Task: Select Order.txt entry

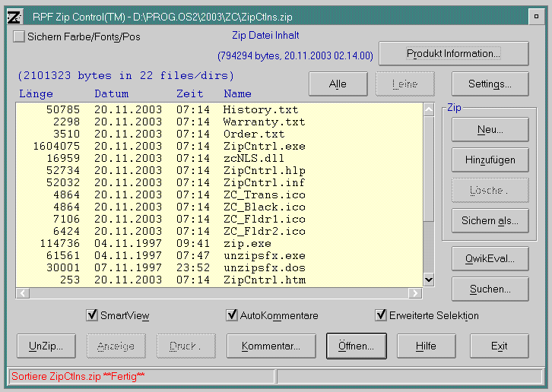Action: tap(219, 134)
